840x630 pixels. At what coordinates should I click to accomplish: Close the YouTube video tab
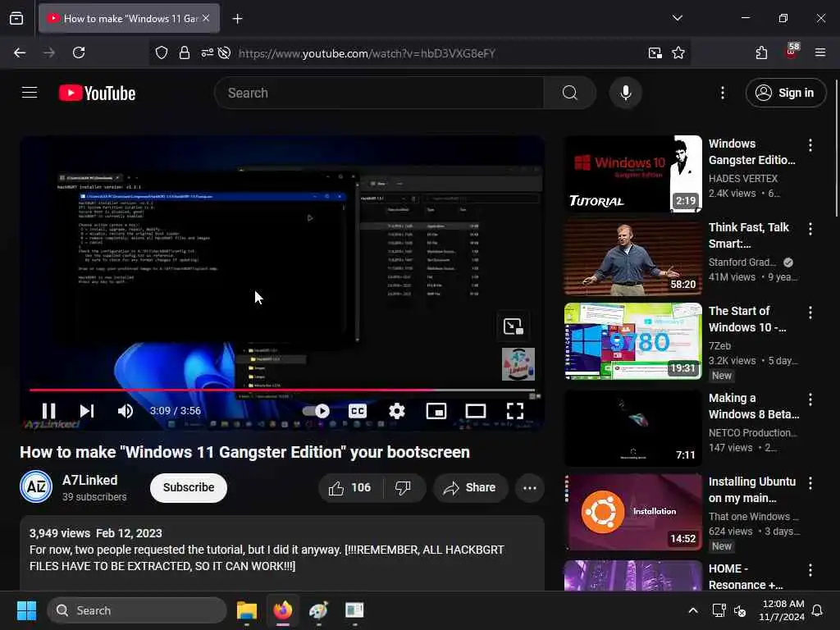[x=206, y=18]
